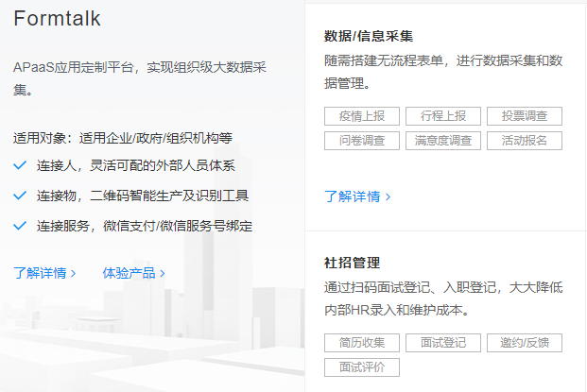The width and height of the screenshot is (587, 392).
Task: Select the 问卷调查 tag
Action: [x=361, y=141]
